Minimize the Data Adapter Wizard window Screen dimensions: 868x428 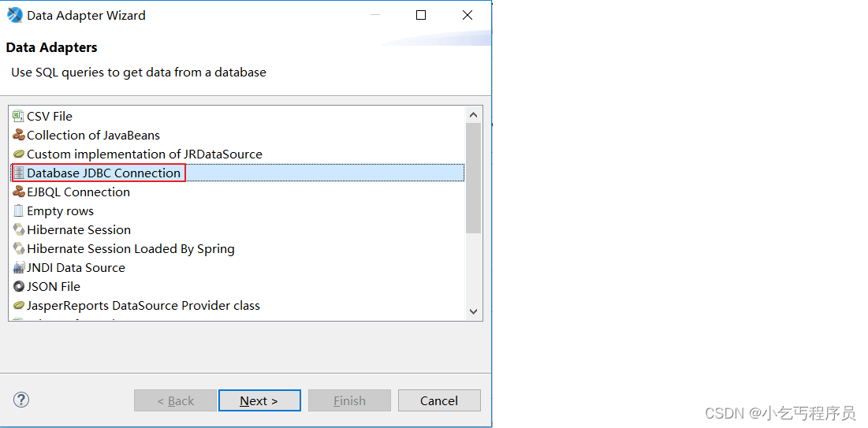[x=375, y=15]
